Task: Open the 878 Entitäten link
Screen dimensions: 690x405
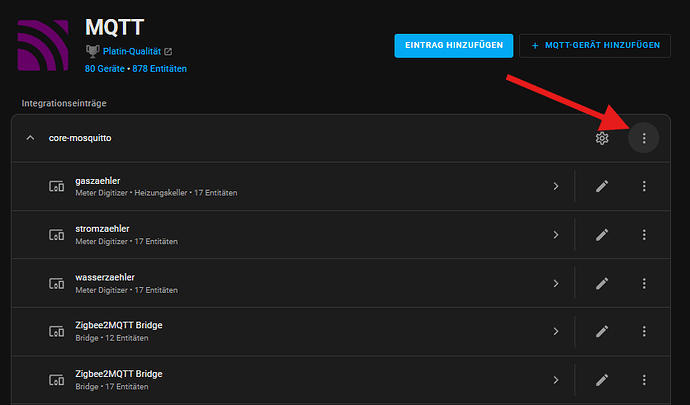Action: click(159, 69)
